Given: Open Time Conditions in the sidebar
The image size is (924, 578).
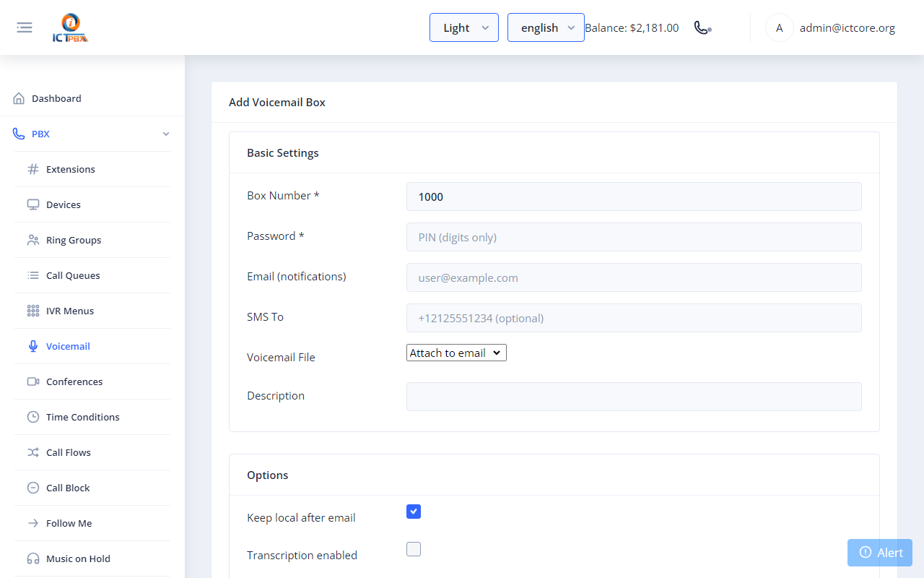Looking at the screenshot, I should pos(92,417).
